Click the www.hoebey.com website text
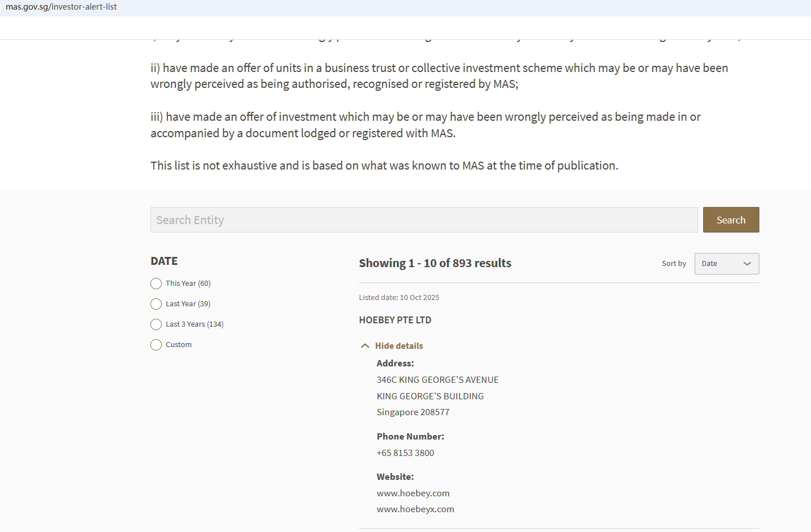Screen dimensions: 811x532 413,493
